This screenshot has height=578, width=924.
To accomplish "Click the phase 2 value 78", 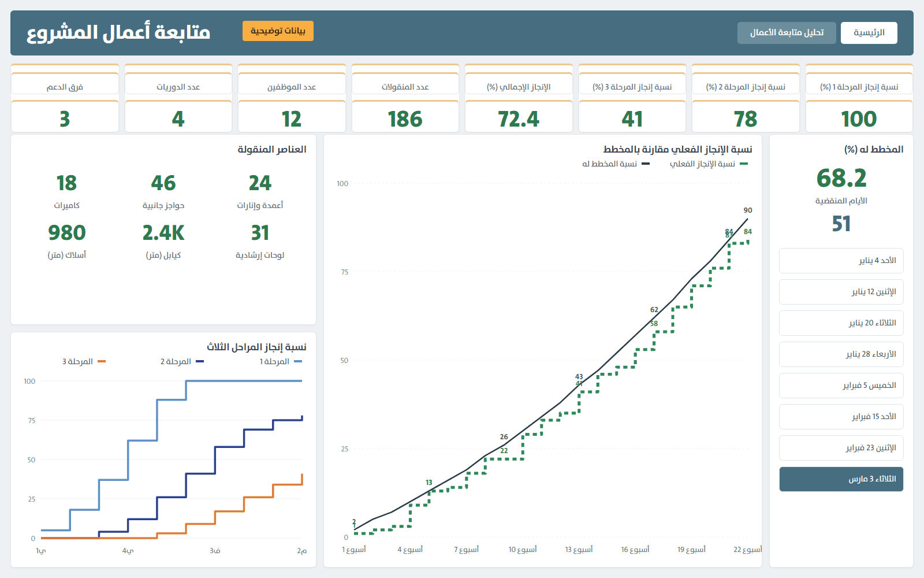I will pos(746,119).
